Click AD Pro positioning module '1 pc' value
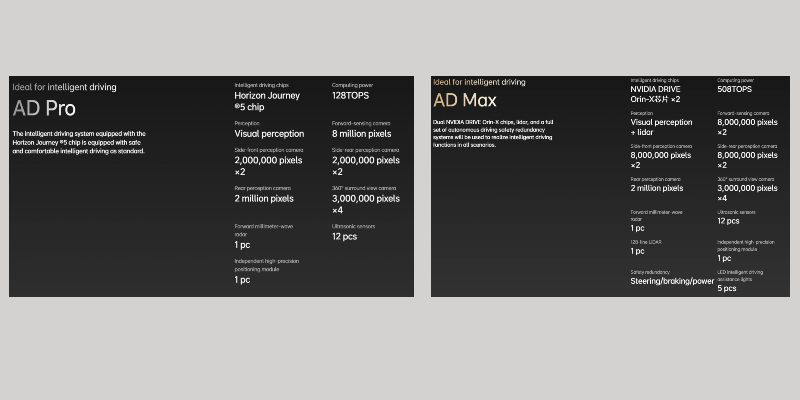The height and width of the screenshot is (400, 800). click(242, 280)
